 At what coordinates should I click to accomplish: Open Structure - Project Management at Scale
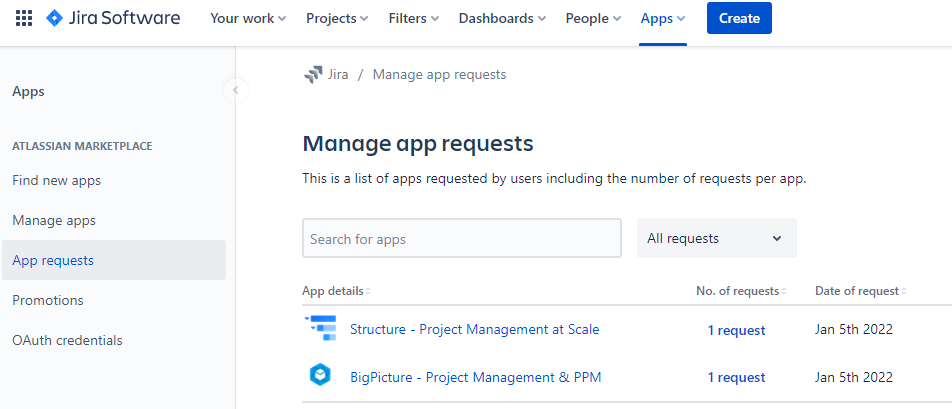point(475,330)
